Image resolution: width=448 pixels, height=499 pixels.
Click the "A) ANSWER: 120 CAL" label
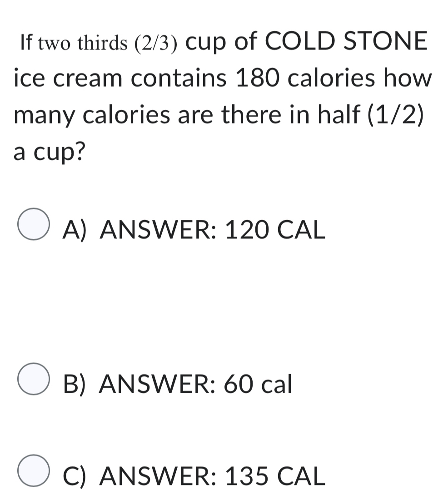tap(194, 229)
